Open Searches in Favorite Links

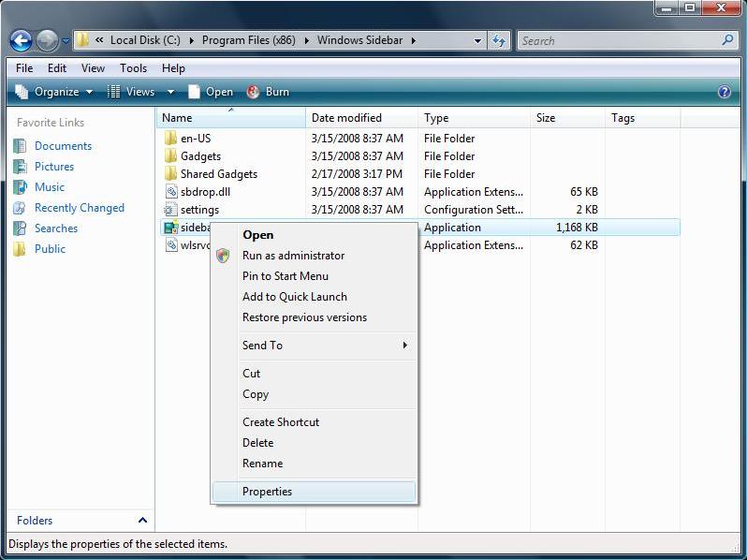click(x=56, y=228)
